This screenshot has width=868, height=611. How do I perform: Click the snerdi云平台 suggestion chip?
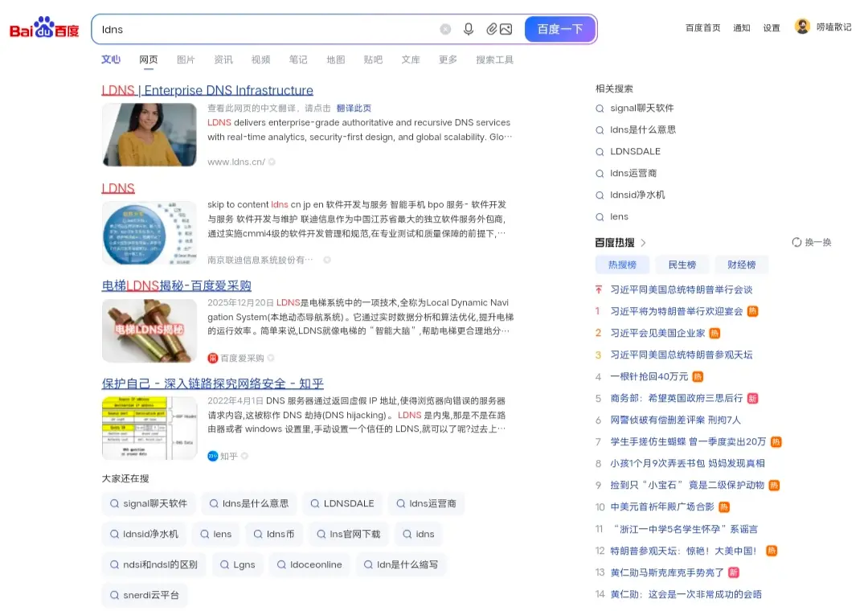pos(145,595)
